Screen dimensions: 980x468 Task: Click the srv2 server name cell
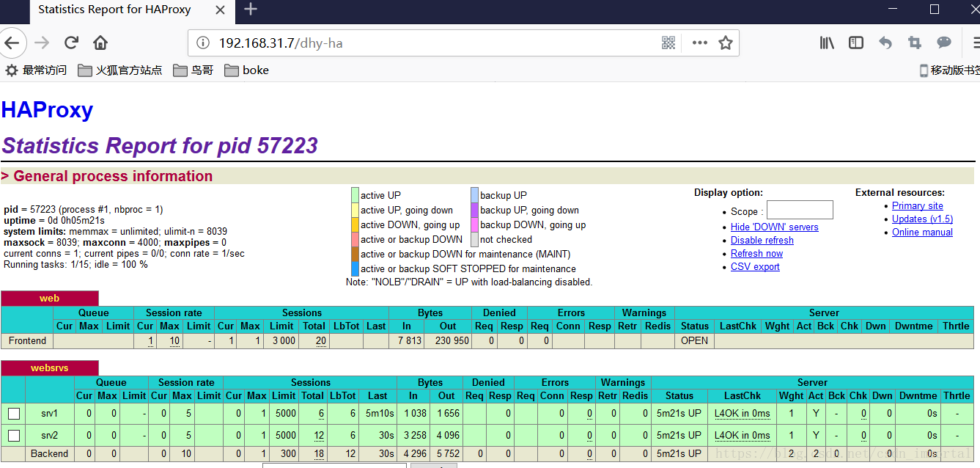click(x=50, y=436)
